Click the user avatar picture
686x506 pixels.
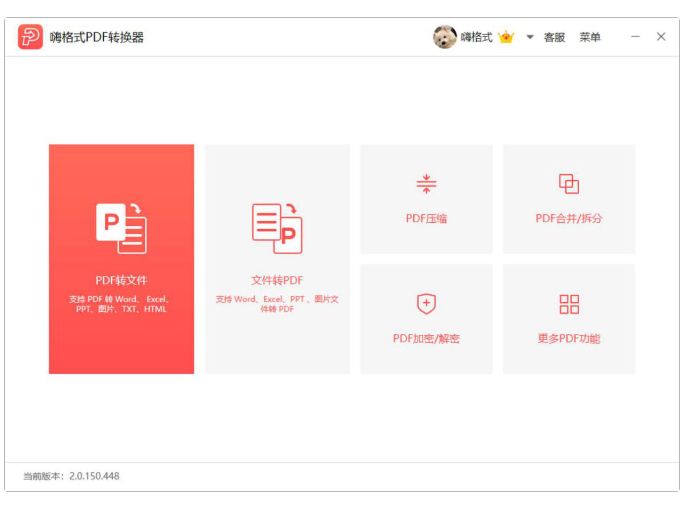444,37
